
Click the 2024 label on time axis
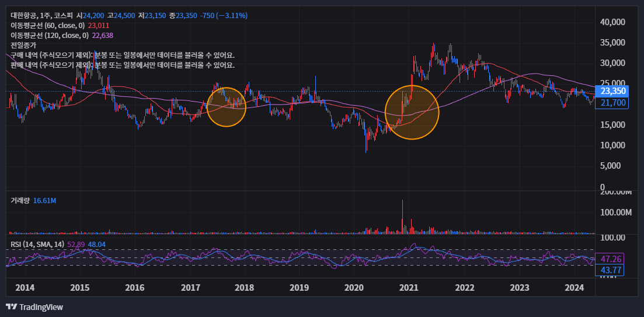574,287
